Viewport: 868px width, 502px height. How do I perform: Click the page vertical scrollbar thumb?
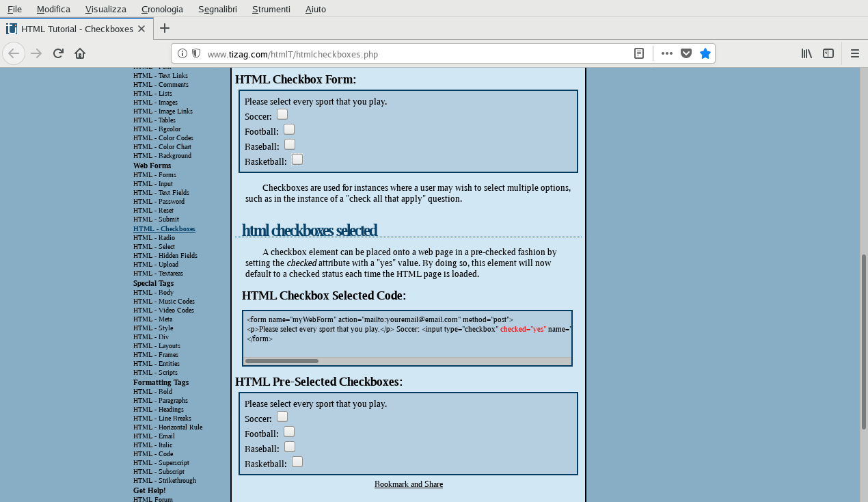click(x=864, y=341)
